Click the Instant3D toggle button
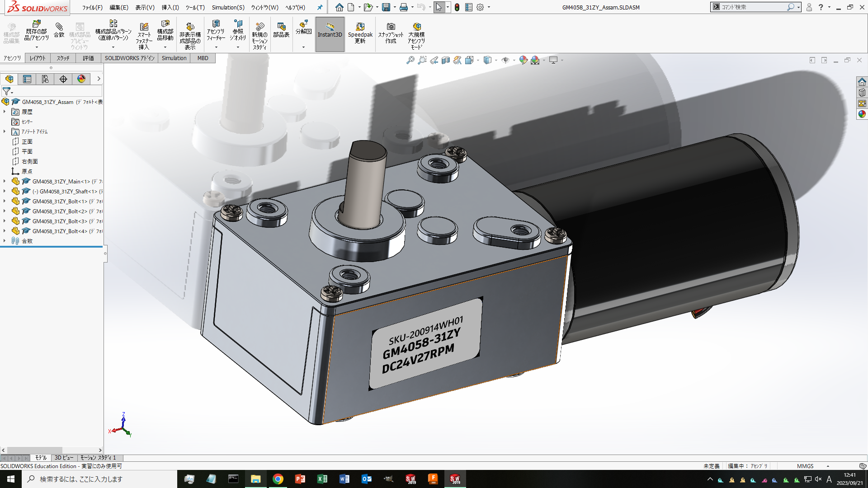This screenshot has height=488, width=868. [x=330, y=34]
